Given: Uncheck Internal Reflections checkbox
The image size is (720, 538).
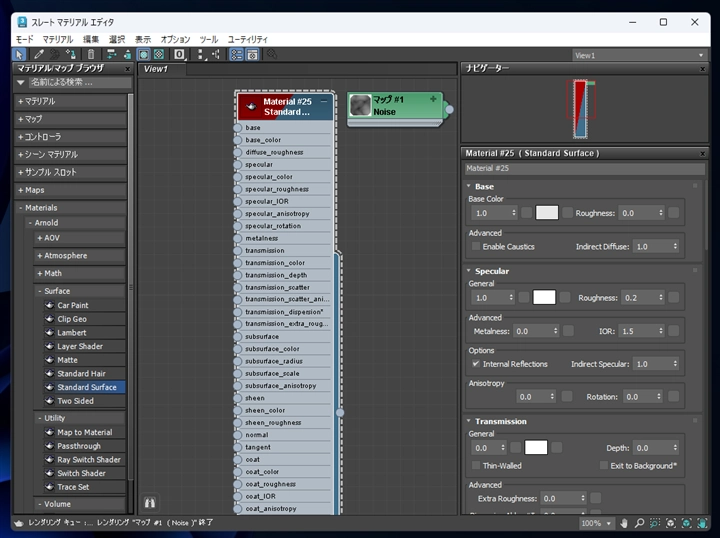Looking at the screenshot, I should point(476,364).
